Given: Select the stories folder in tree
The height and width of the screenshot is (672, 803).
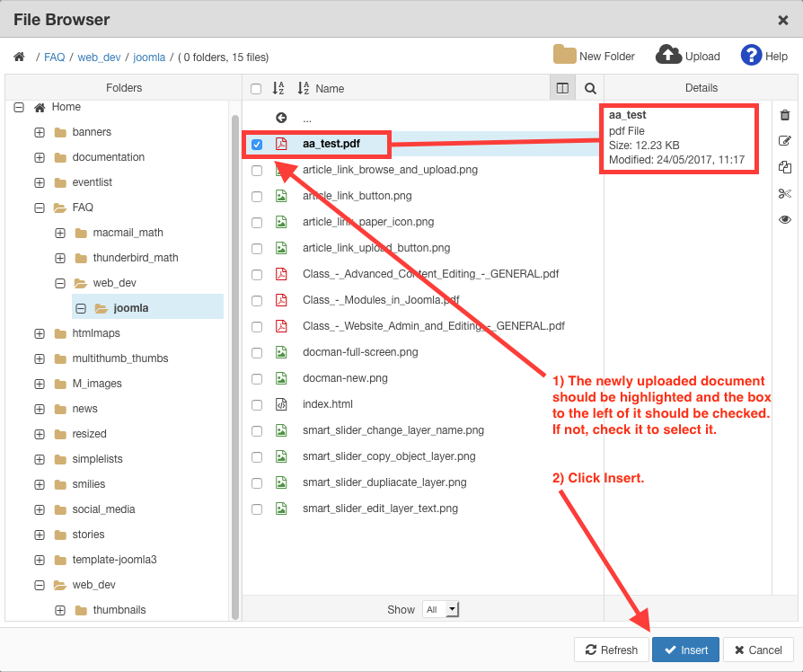Looking at the screenshot, I should coord(88,535).
